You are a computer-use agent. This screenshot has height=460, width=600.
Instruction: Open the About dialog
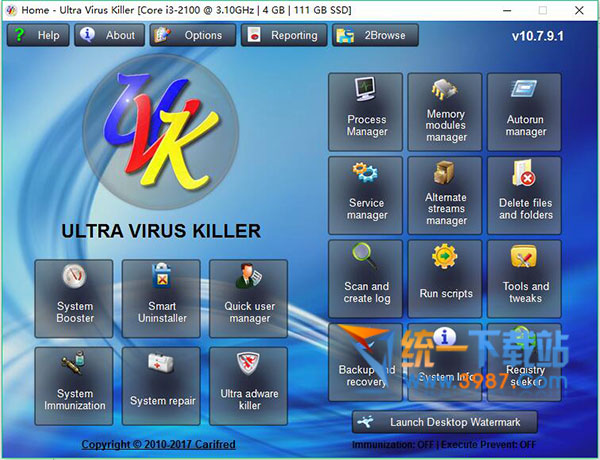[109, 35]
